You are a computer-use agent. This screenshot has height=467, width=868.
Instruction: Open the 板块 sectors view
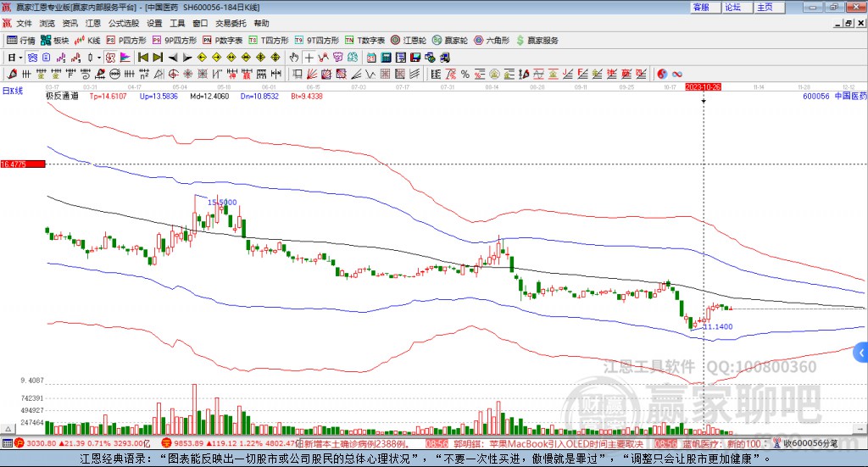[x=54, y=41]
